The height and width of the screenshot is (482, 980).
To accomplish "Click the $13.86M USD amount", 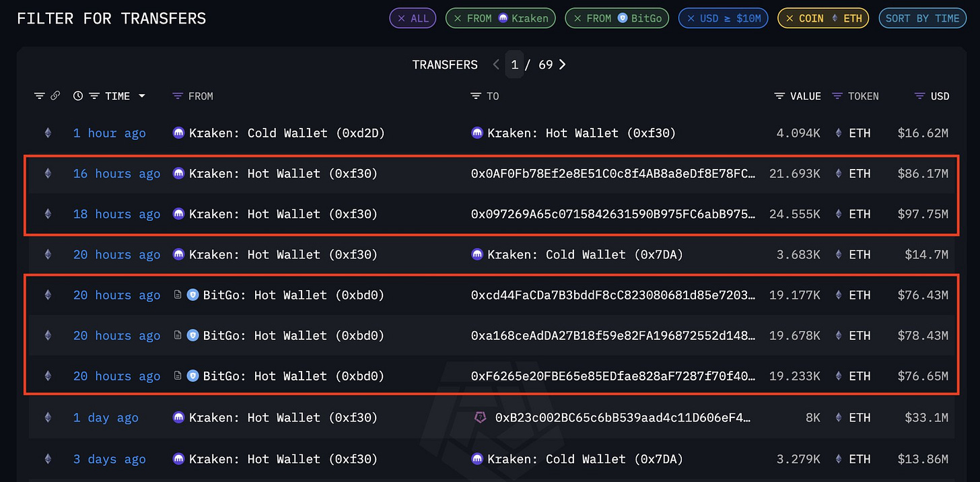I will point(923,459).
